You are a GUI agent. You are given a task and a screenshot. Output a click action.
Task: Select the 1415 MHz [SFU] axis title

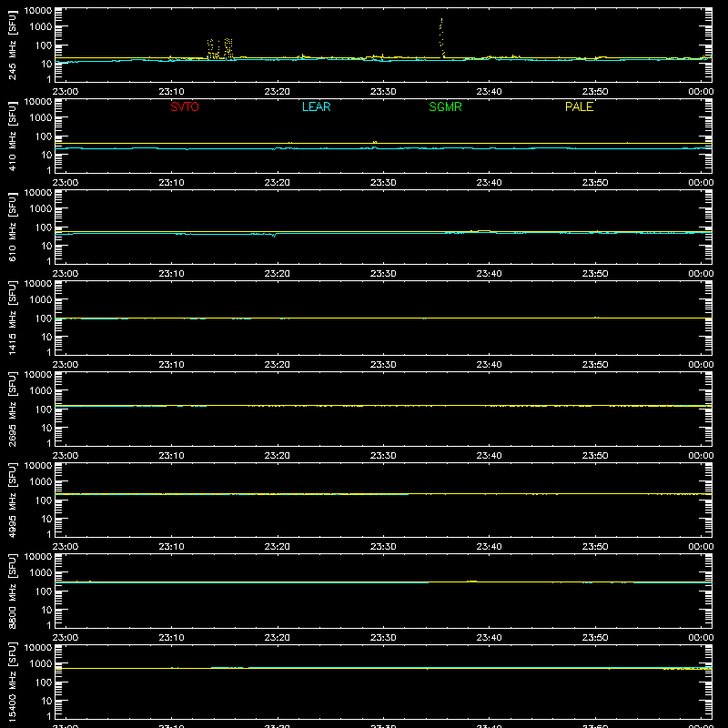click(x=13, y=318)
